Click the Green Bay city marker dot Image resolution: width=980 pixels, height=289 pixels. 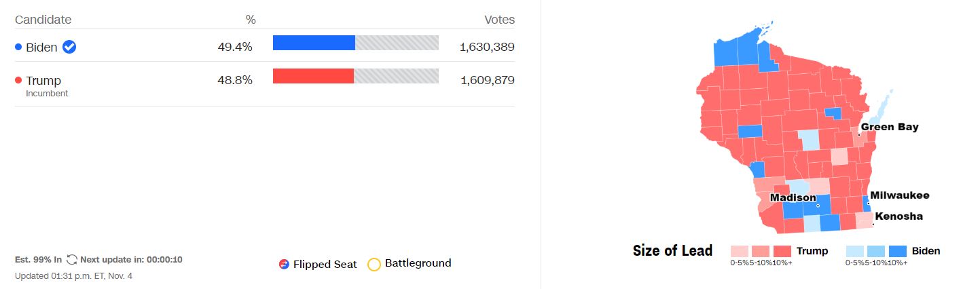858,134
